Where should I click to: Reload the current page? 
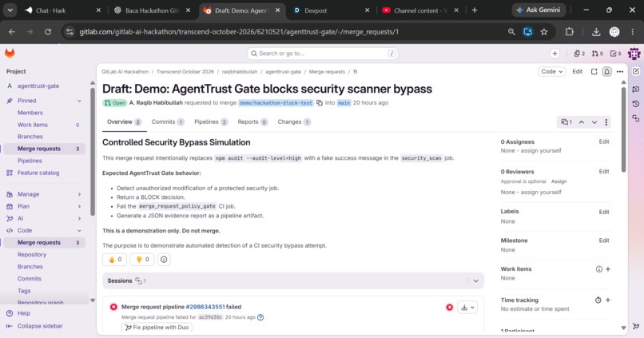click(48, 32)
